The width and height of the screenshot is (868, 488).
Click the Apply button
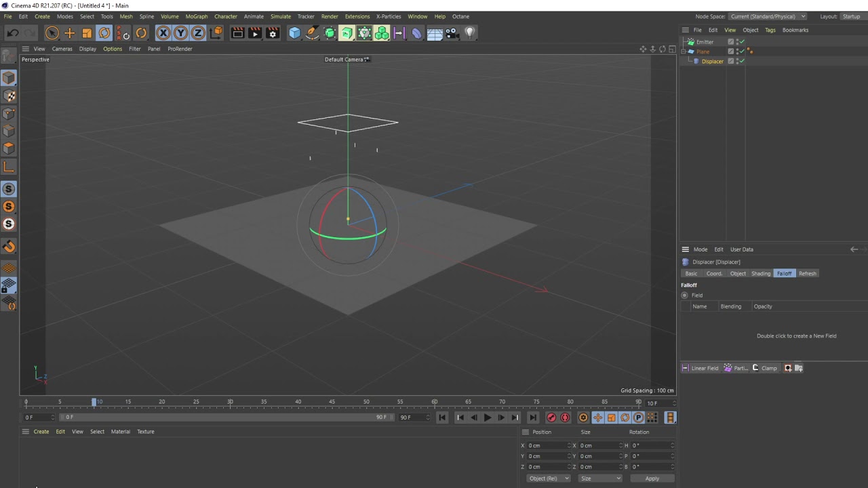pos(652,479)
